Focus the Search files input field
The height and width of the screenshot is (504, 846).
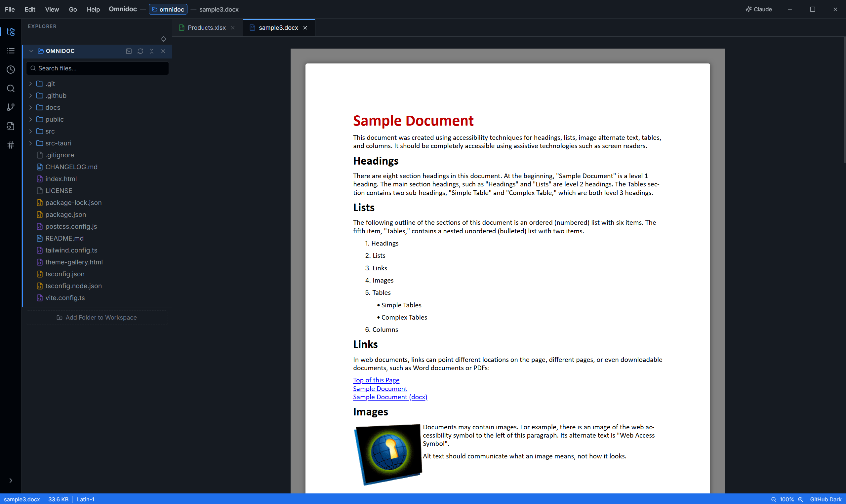(x=98, y=68)
